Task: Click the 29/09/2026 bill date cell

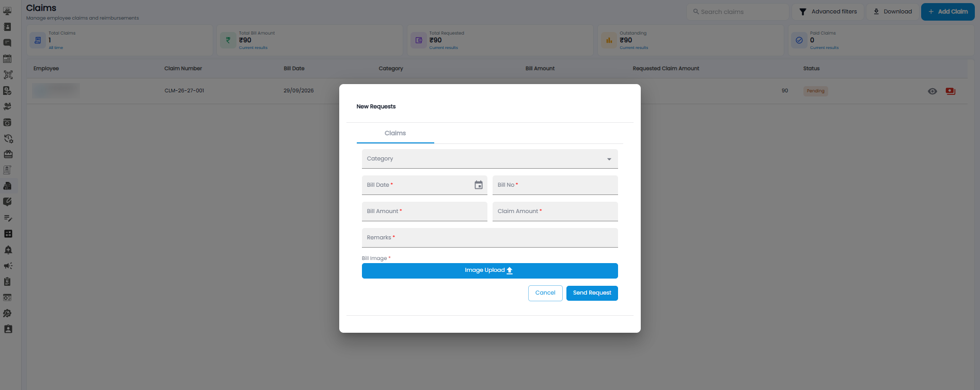Action: coord(298,91)
